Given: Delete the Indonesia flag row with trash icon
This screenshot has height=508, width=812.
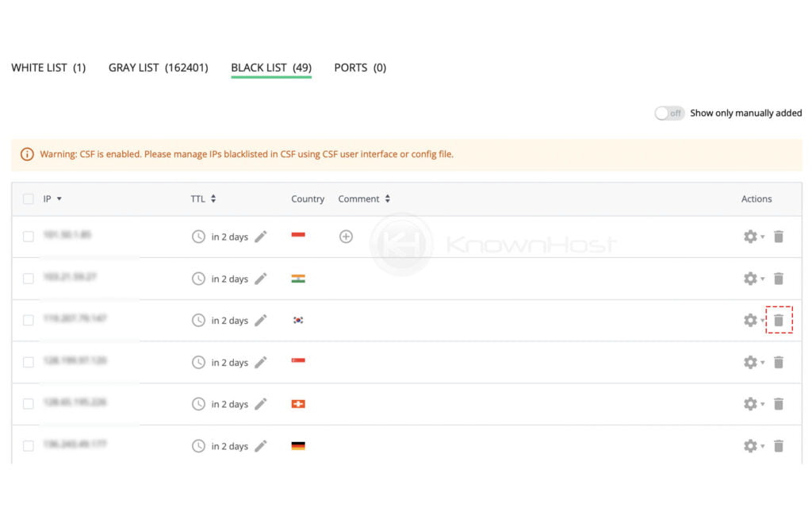Looking at the screenshot, I should [779, 237].
